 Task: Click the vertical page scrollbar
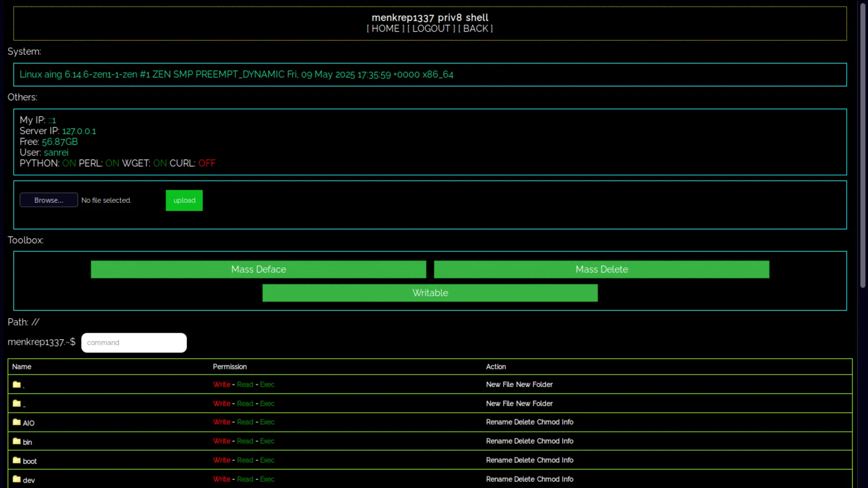pos(863,145)
